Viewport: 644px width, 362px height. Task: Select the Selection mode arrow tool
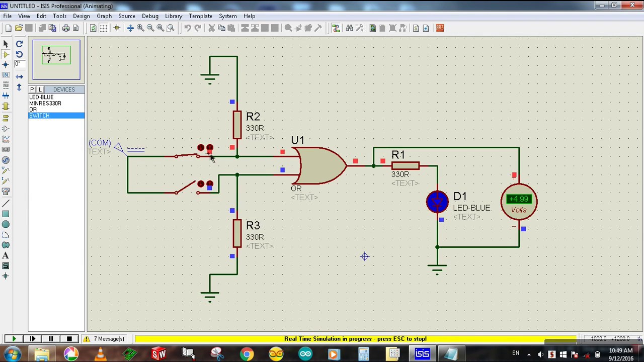coord(6,44)
